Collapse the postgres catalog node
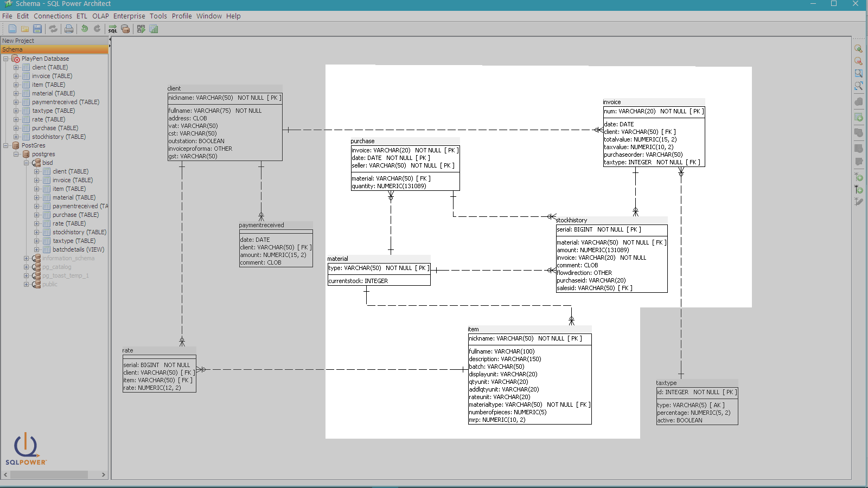 [x=16, y=154]
